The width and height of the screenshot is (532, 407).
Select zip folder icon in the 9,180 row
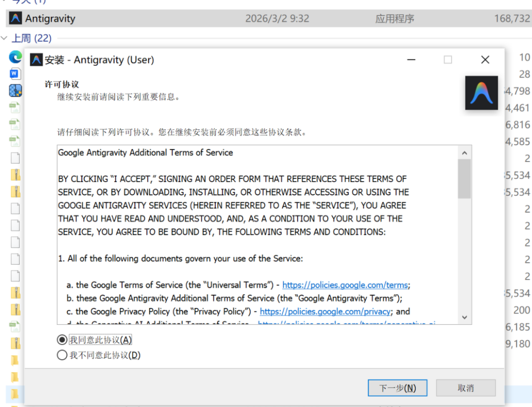tap(16, 344)
